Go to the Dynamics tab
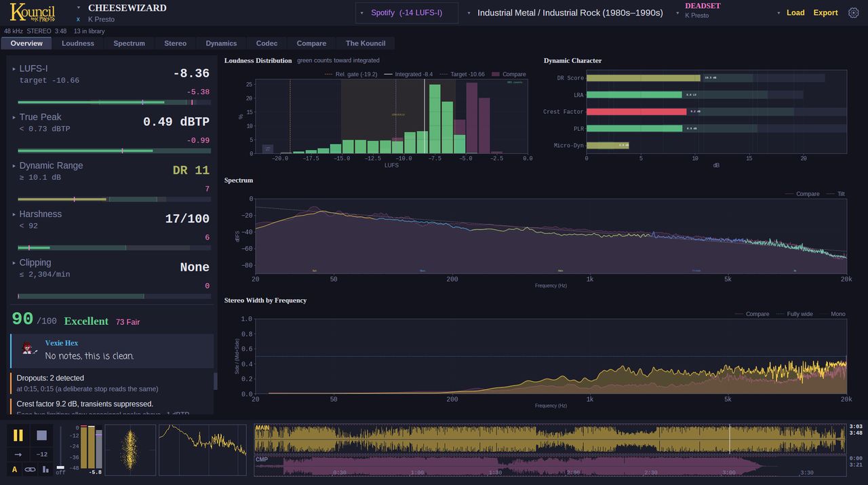The height and width of the screenshot is (485, 868). 222,43
